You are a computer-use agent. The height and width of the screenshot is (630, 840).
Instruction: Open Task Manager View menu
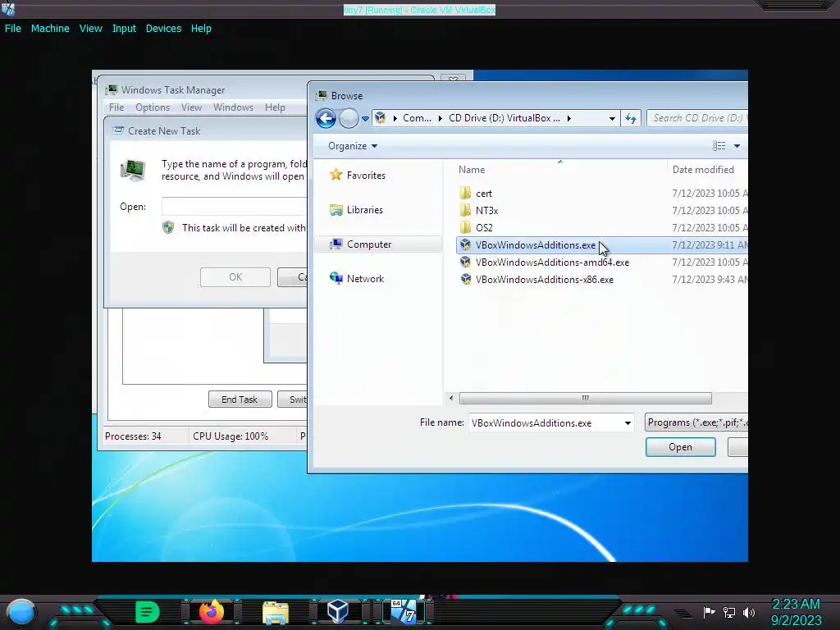[x=191, y=107]
